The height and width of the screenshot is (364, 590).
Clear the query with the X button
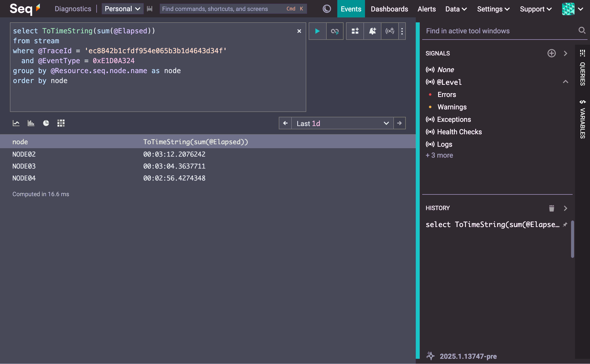[x=299, y=31]
